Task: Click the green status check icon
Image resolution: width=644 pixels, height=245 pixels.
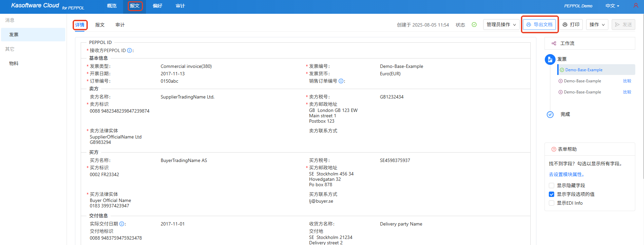Action: [x=474, y=25]
